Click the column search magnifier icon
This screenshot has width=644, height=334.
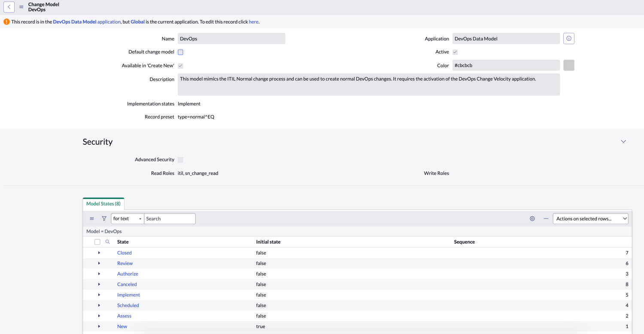click(108, 242)
